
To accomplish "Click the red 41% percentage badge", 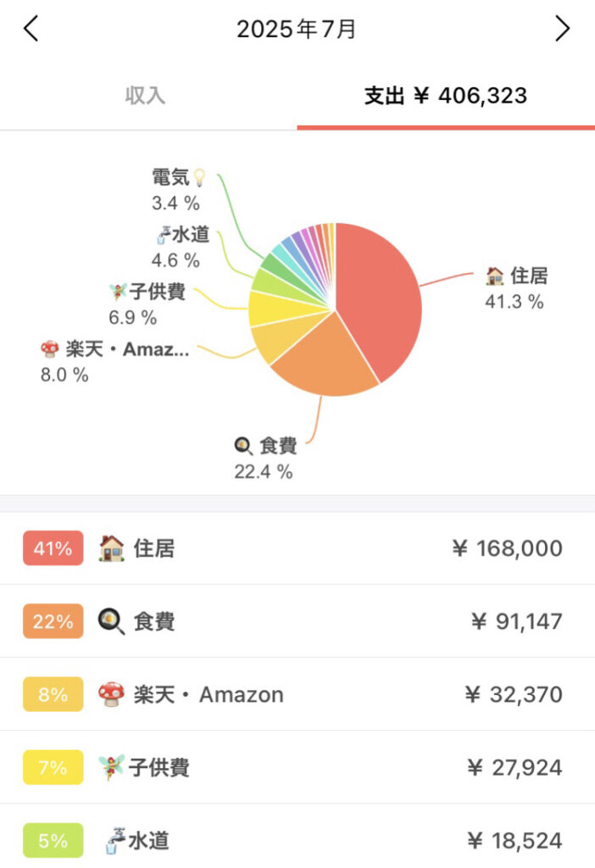I will pos(53,548).
